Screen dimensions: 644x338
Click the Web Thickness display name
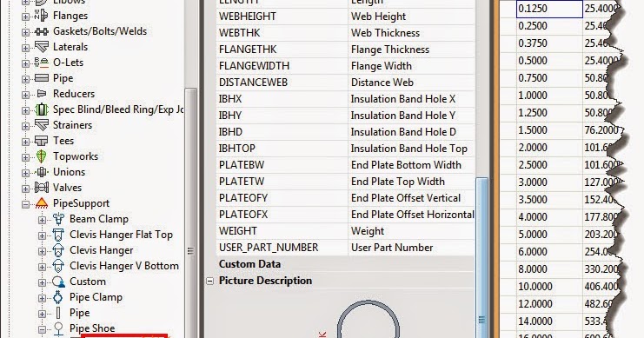point(385,33)
